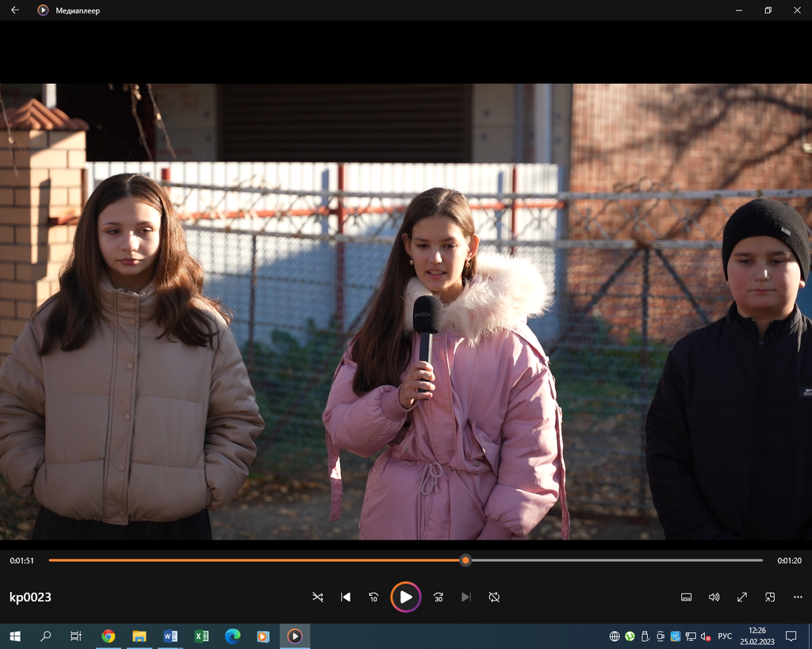Go to next track
812x649 pixels.
point(466,597)
